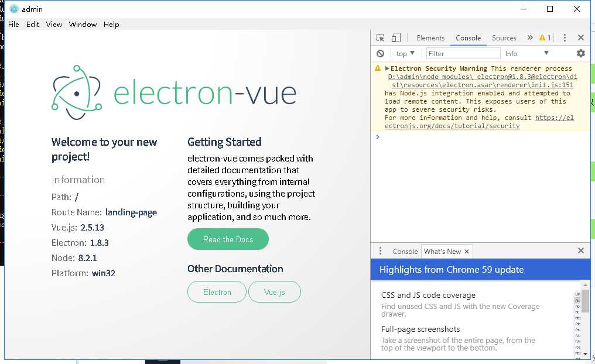Image resolution: width=595 pixels, height=364 pixels.
Task: Click 'Highlights from Chrome 59 update' banner
Action: [480, 270]
